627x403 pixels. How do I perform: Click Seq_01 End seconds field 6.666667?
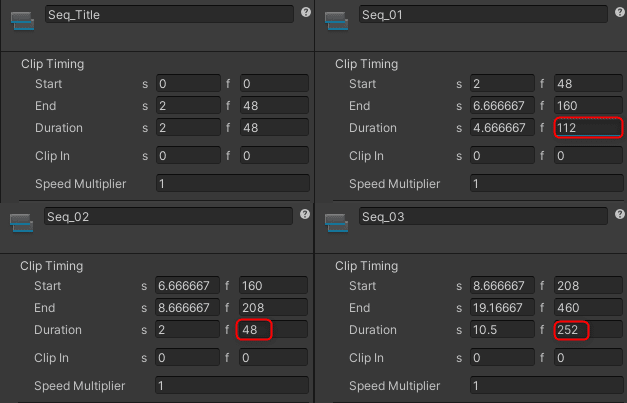click(x=502, y=106)
